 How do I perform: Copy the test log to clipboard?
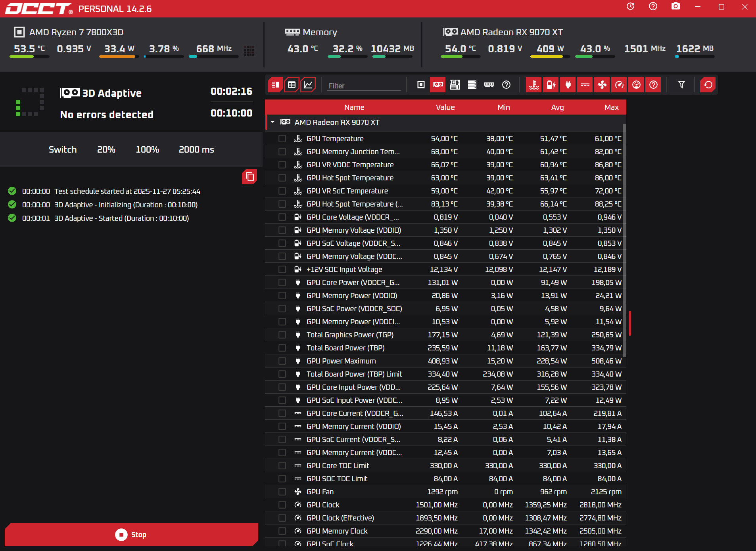click(x=249, y=177)
